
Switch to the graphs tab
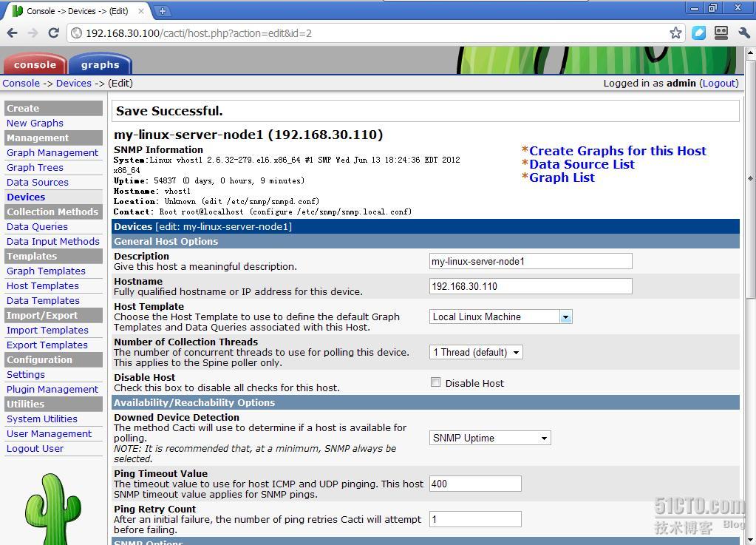click(100, 64)
